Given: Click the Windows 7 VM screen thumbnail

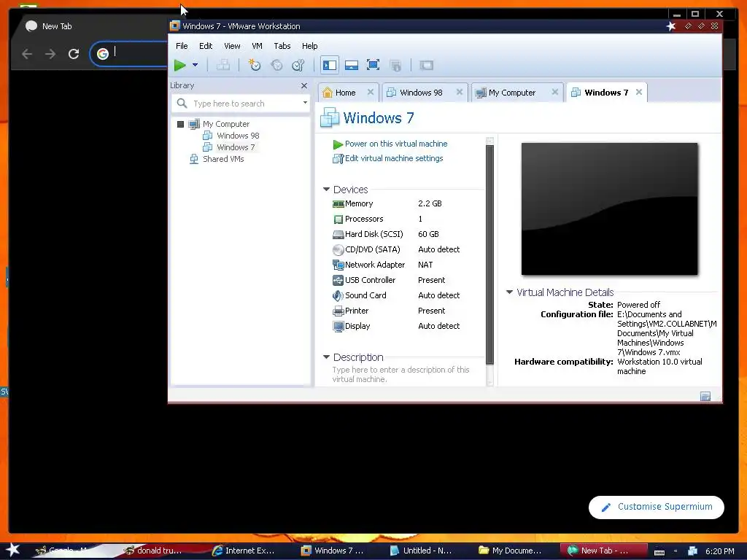Looking at the screenshot, I should click(x=609, y=209).
